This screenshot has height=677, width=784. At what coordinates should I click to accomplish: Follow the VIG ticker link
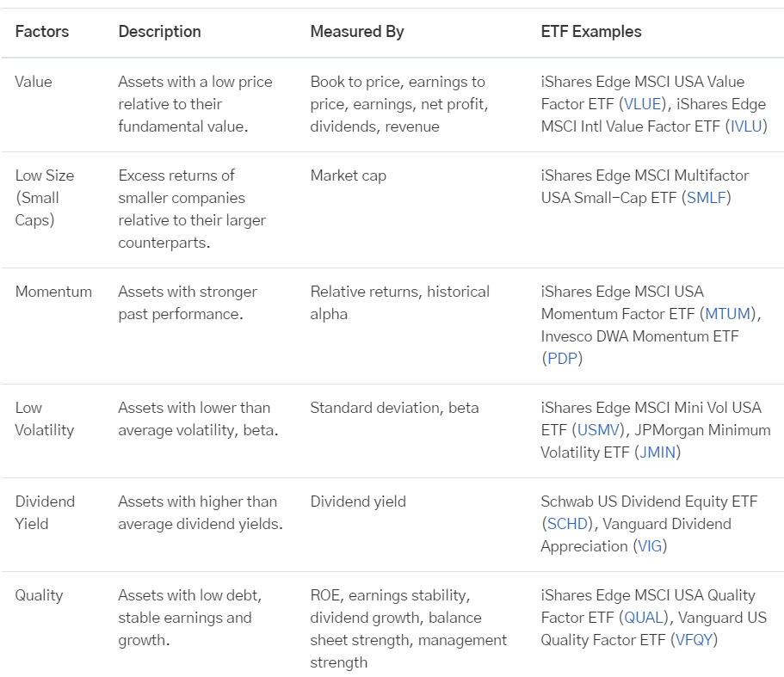650,546
